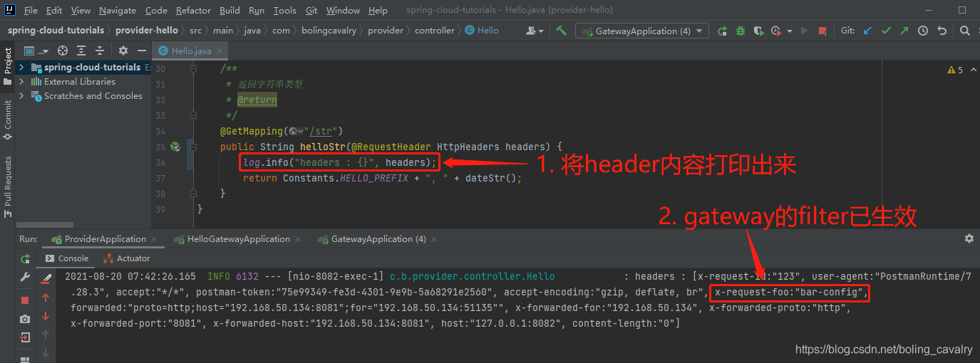Click the "/str" mapping URL in code
Viewport: 980px width, 363px height.
pos(323,131)
